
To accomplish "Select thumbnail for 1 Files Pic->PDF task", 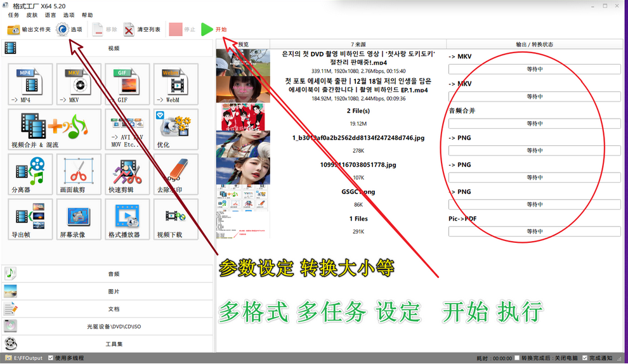I will point(243,225).
